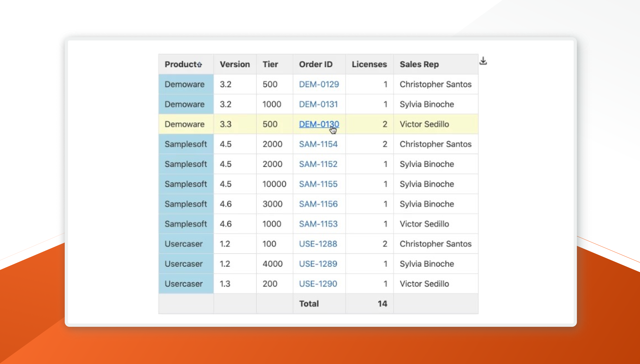Open order link DEM-0129
The width and height of the screenshot is (640, 364).
coord(319,84)
